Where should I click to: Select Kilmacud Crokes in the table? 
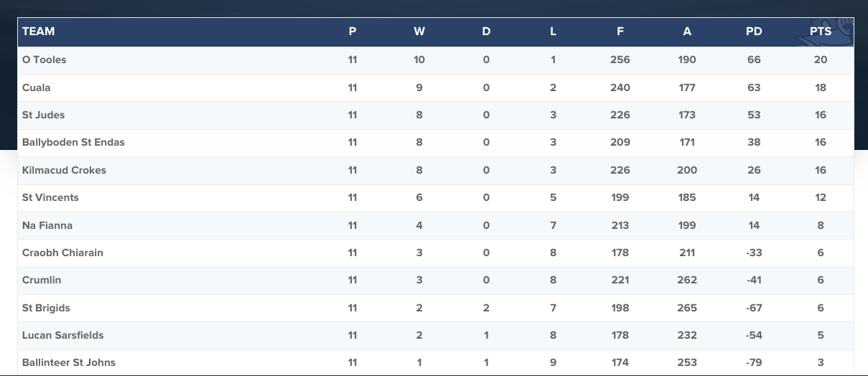pyautogui.click(x=64, y=170)
